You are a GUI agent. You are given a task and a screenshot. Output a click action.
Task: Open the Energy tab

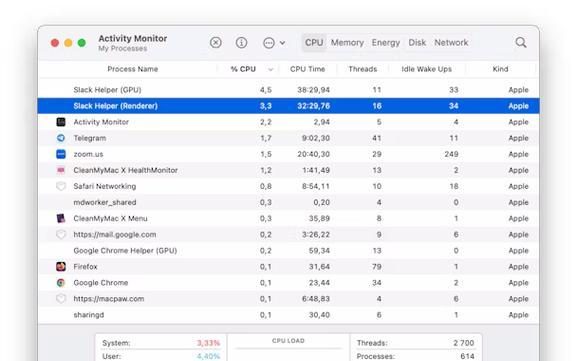[x=386, y=43]
